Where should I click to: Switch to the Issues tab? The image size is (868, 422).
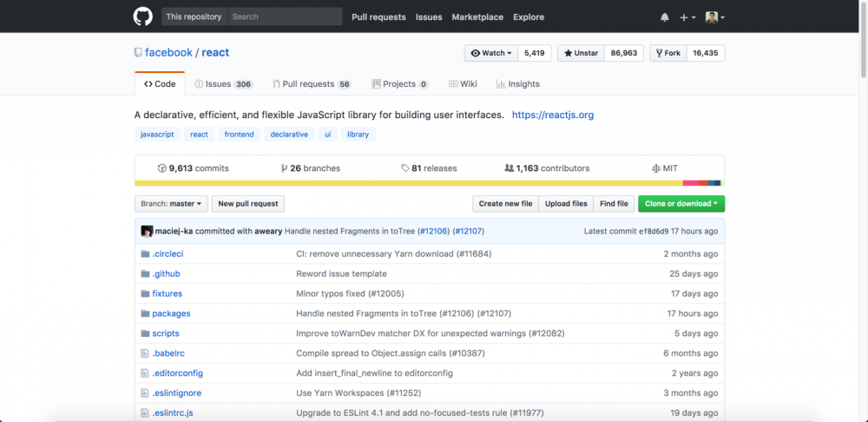[224, 84]
